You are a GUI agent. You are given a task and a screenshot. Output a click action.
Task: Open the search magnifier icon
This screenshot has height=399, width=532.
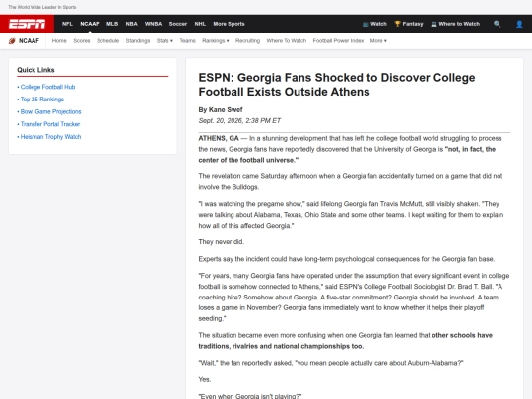click(x=498, y=24)
